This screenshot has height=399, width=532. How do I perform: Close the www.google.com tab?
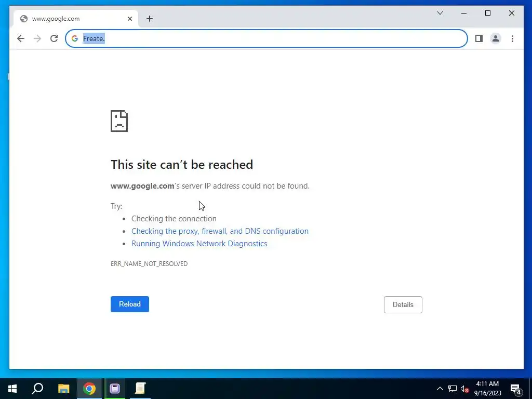[x=129, y=19]
